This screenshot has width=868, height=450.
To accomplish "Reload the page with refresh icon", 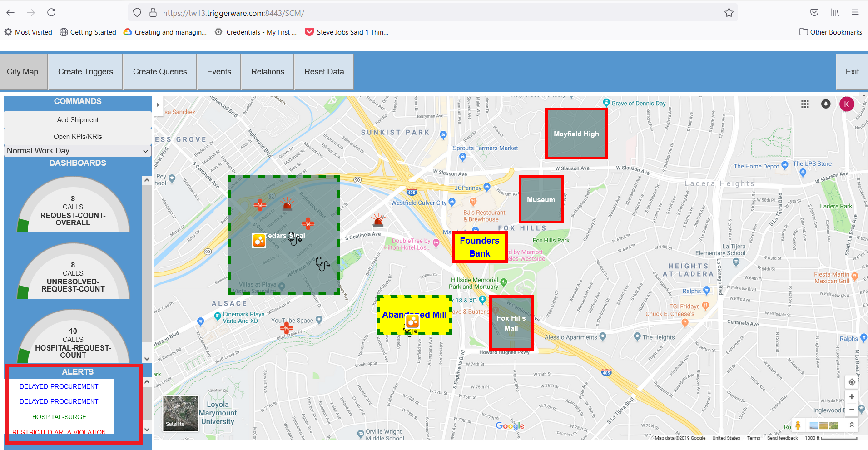I will click(x=51, y=13).
